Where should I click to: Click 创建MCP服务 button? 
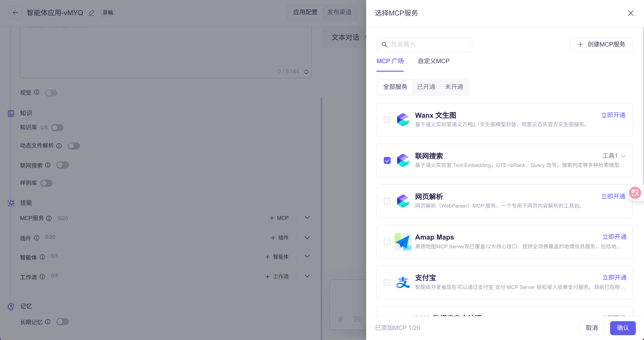click(x=601, y=44)
